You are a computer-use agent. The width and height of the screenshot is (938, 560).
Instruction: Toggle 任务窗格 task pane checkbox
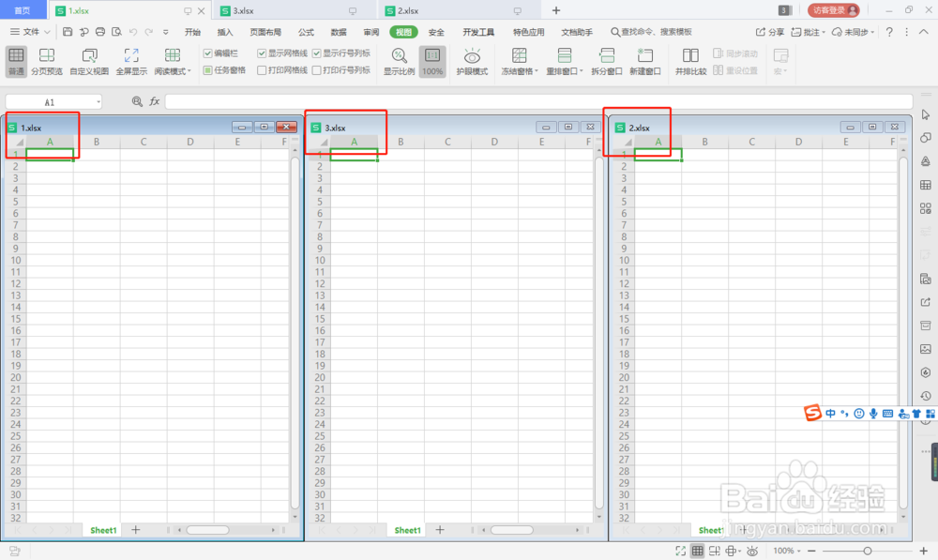(x=224, y=70)
